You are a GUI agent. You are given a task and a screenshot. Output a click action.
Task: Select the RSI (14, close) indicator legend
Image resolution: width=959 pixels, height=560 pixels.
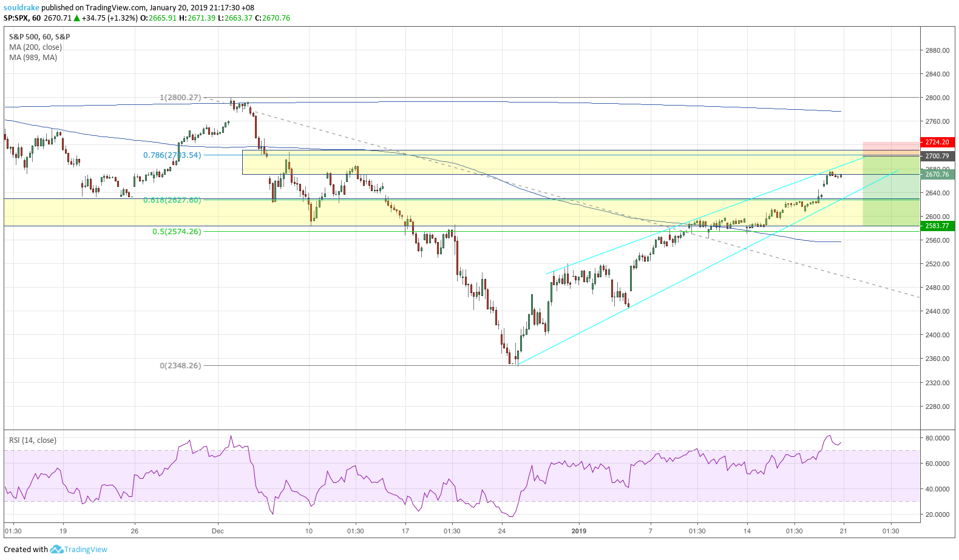click(33, 440)
